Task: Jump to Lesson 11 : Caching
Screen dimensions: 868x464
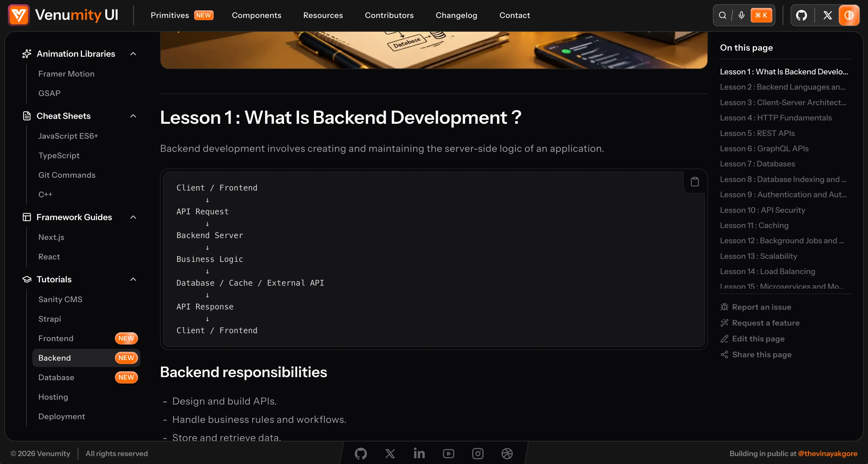Action: (x=754, y=225)
